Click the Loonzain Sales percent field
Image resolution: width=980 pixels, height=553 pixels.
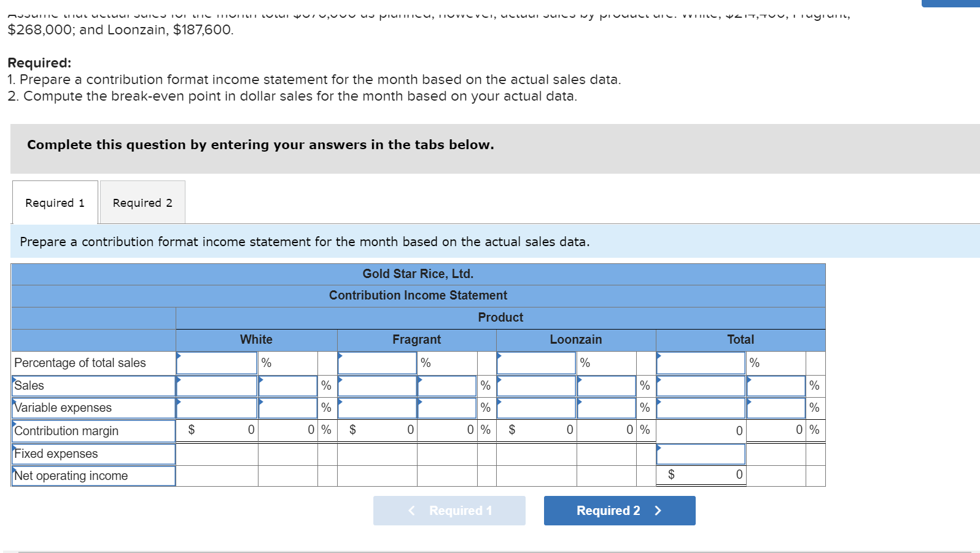coord(607,386)
